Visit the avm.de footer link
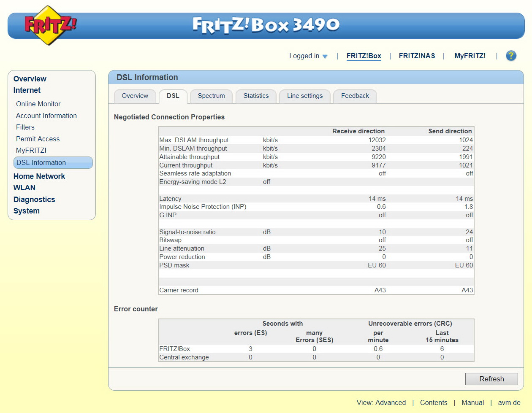 point(509,402)
